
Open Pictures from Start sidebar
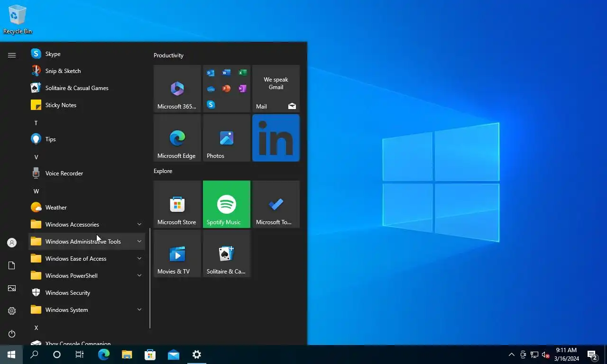click(x=12, y=288)
